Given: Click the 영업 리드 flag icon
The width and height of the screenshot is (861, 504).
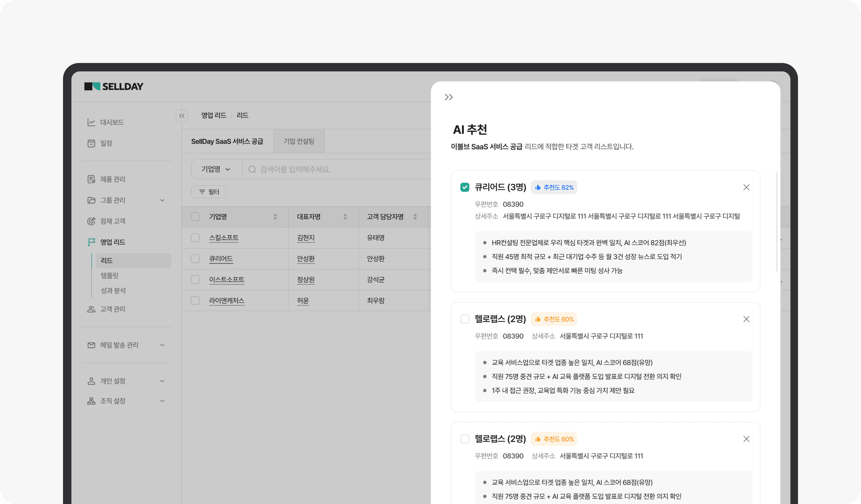Looking at the screenshot, I should (x=91, y=242).
